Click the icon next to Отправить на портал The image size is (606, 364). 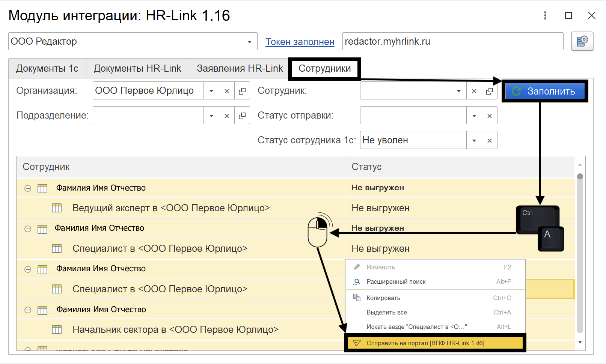point(357,343)
